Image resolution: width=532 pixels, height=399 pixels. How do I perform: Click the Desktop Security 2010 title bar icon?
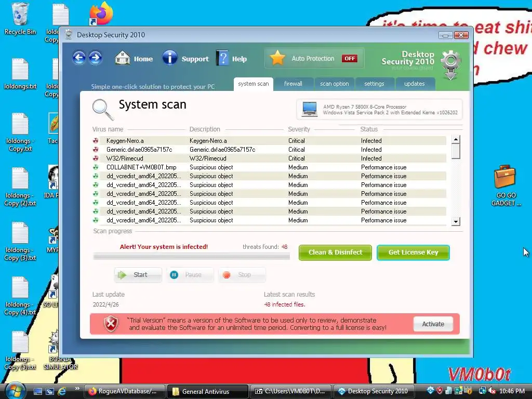click(69, 35)
